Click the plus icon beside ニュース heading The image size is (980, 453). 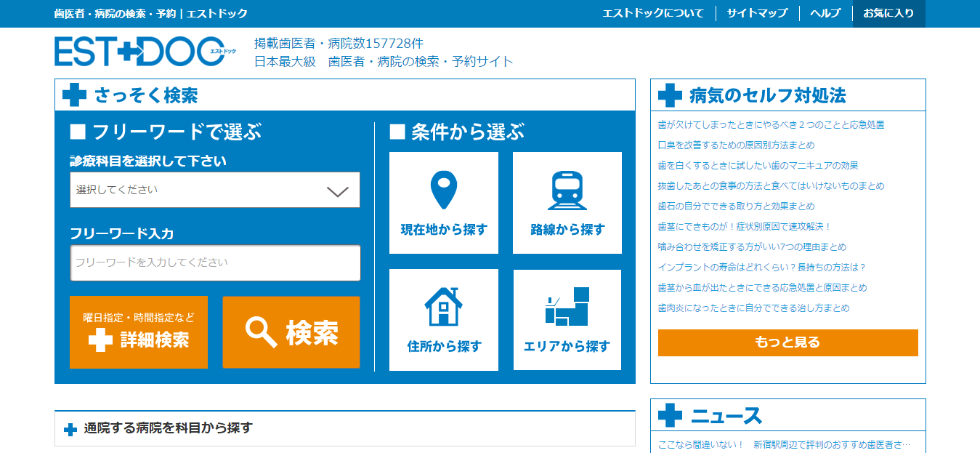[x=670, y=415]
